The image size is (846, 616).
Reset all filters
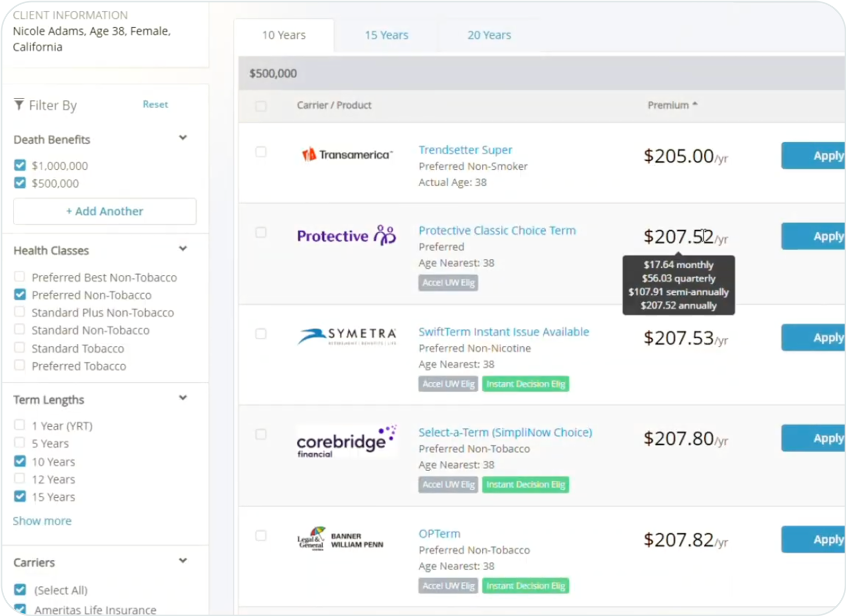(x=155, y=104)
